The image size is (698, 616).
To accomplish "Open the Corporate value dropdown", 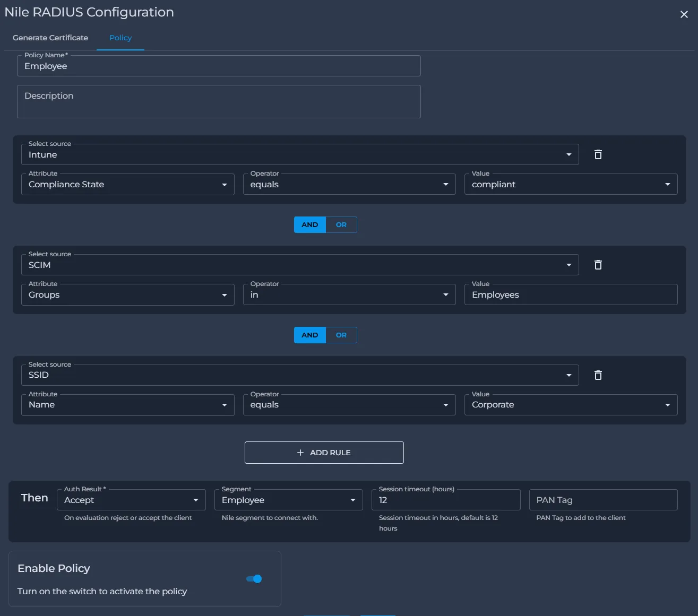I will coord(571,405).
